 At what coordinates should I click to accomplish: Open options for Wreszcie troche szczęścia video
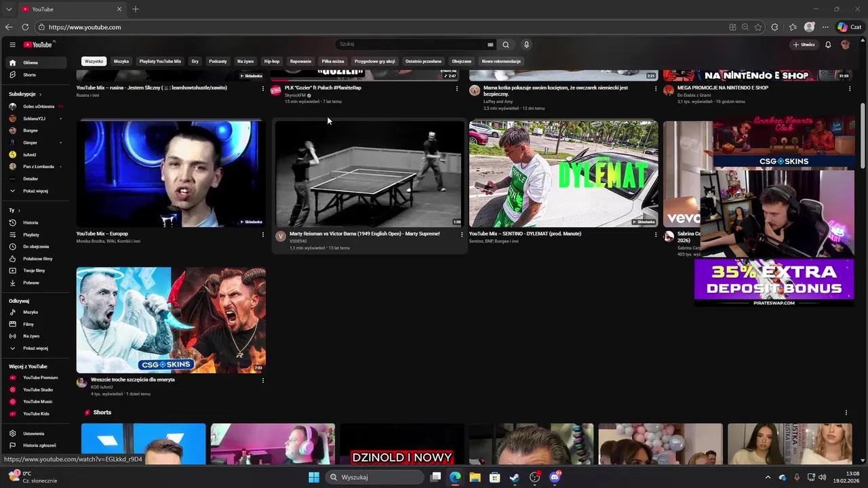click(263, 381)
